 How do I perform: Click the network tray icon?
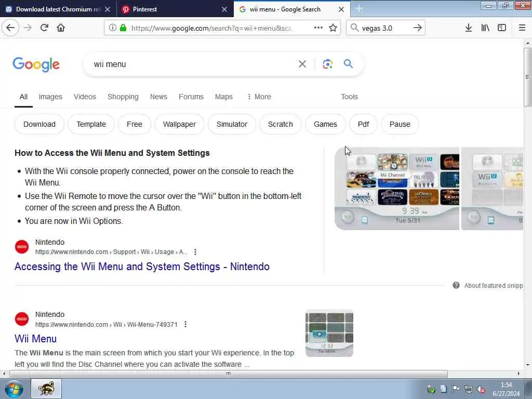point(469,390)
